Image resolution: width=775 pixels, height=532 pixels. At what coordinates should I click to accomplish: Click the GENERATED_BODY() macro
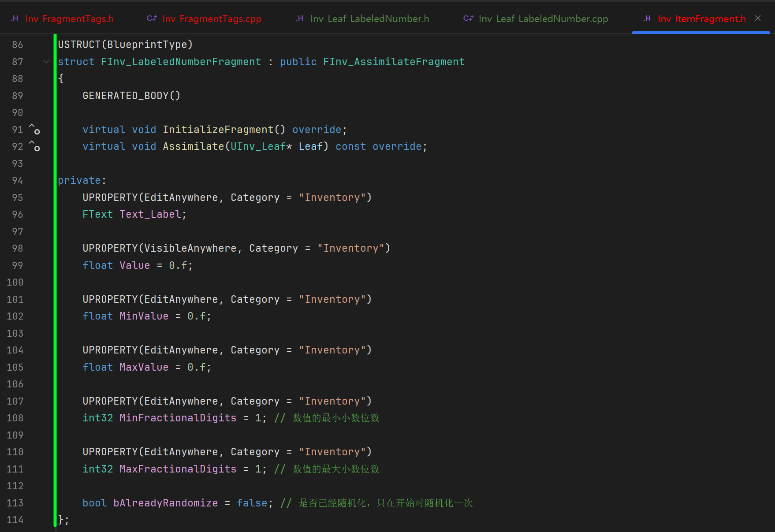click(x=131, y=96)
